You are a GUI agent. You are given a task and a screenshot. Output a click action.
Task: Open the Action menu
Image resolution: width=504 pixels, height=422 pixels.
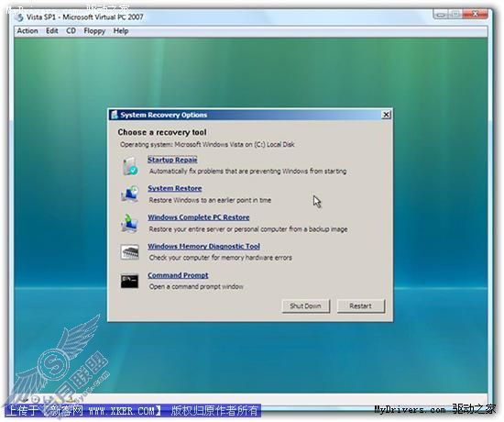coord(27,31)
